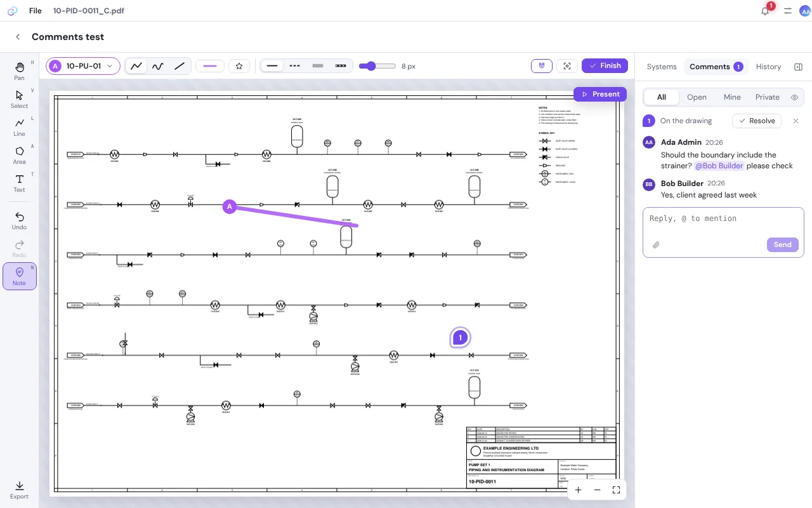Click the Redo button
The image size is (812, 508).
tap(19, 249)
